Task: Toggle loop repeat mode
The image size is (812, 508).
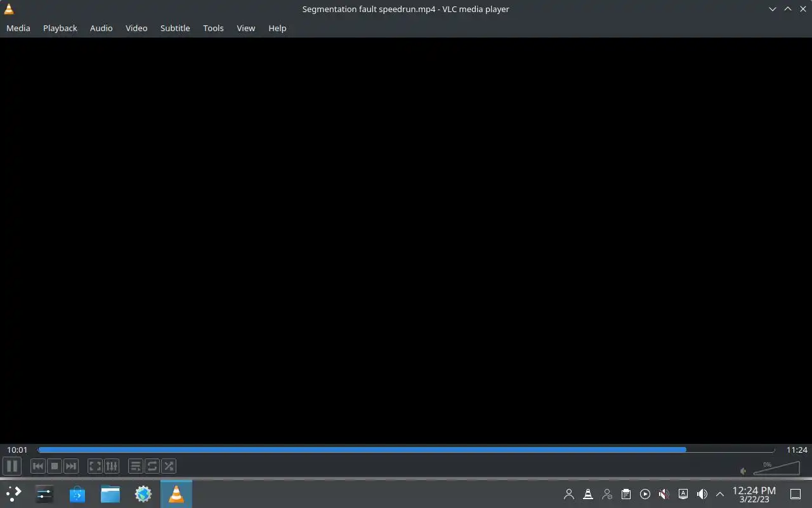Action: pos(152,466)
